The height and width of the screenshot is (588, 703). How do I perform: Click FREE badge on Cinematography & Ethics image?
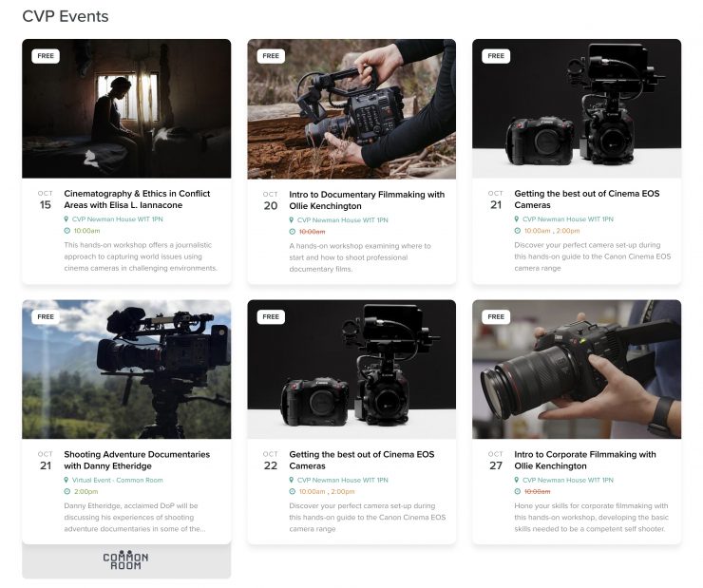point(46,56)
